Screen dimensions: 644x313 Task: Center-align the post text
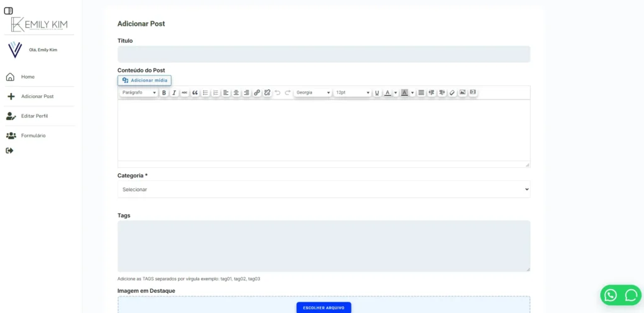tap(236, 93)
